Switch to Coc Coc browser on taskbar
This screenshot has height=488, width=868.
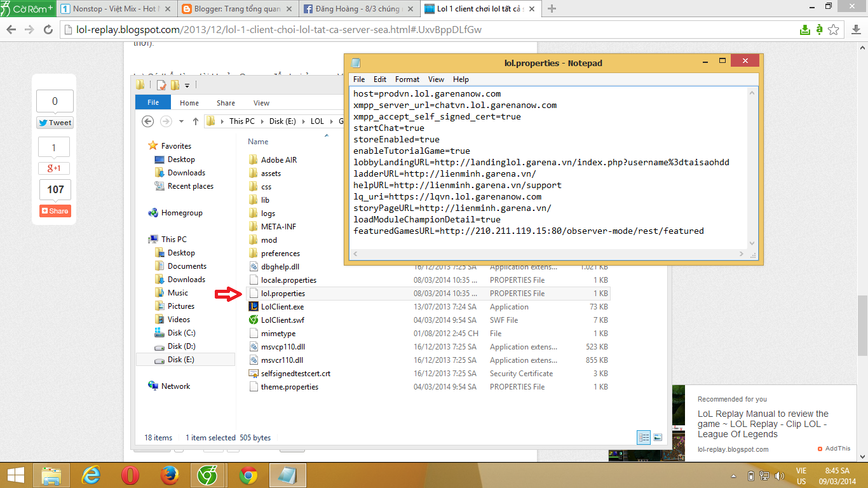pyautogui.click(x=208, y=475)
